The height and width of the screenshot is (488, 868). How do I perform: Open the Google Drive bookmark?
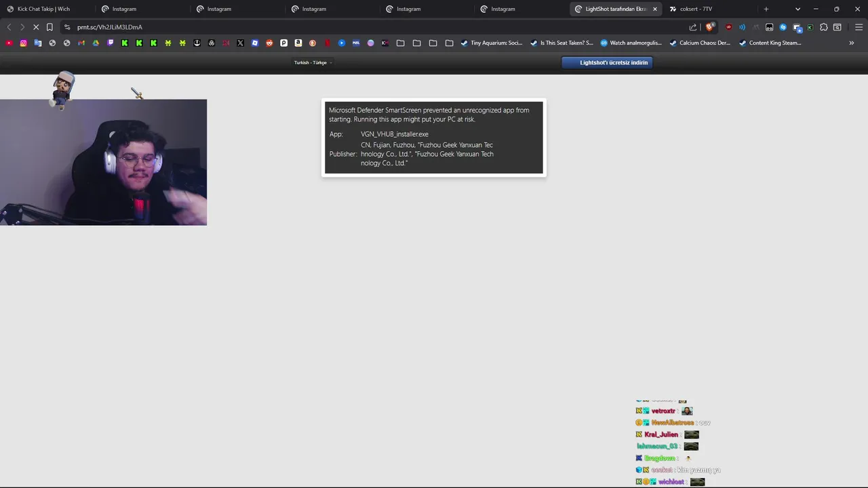96,43
